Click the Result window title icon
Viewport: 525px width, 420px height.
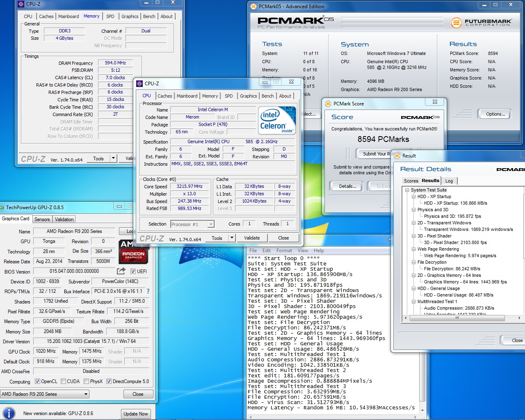[x=397, y=156]
